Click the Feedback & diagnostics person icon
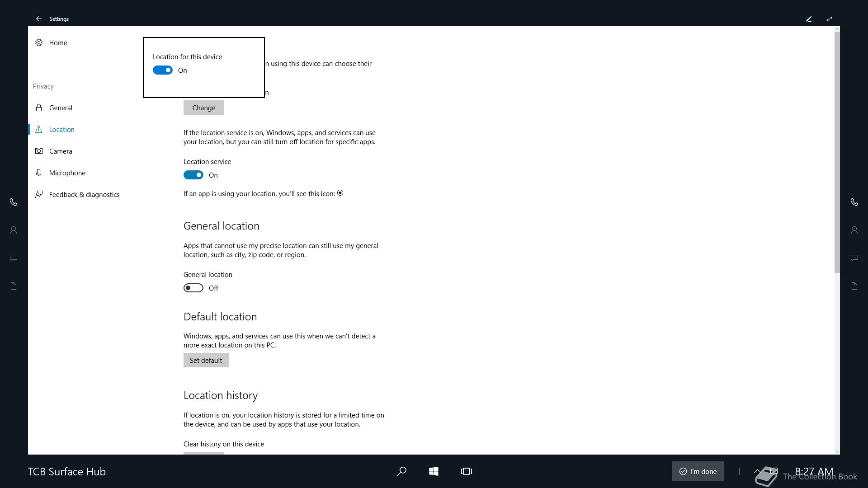The height and width of the screenshot is (488, 868). coord(39,194)
